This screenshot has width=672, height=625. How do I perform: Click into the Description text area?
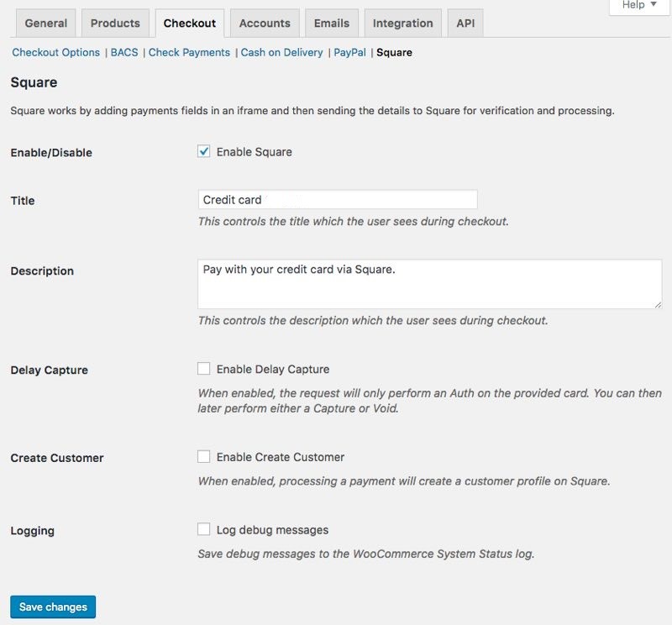(x=429, y=284)
